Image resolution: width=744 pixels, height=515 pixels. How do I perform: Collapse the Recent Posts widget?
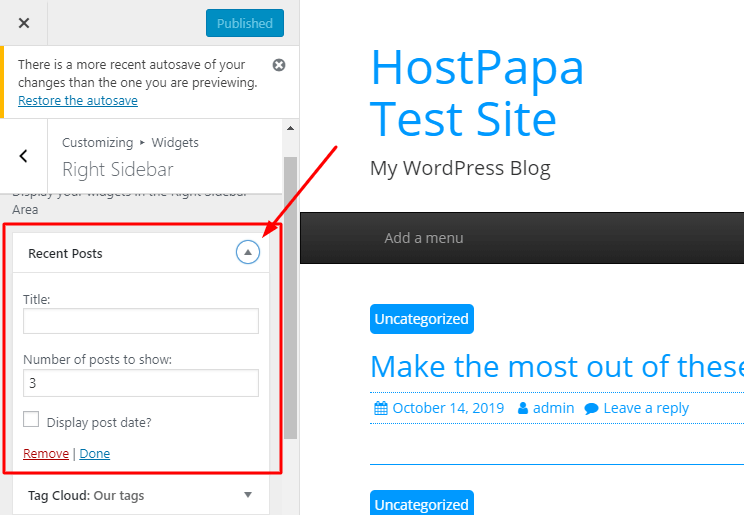click(x=248, y=253)
